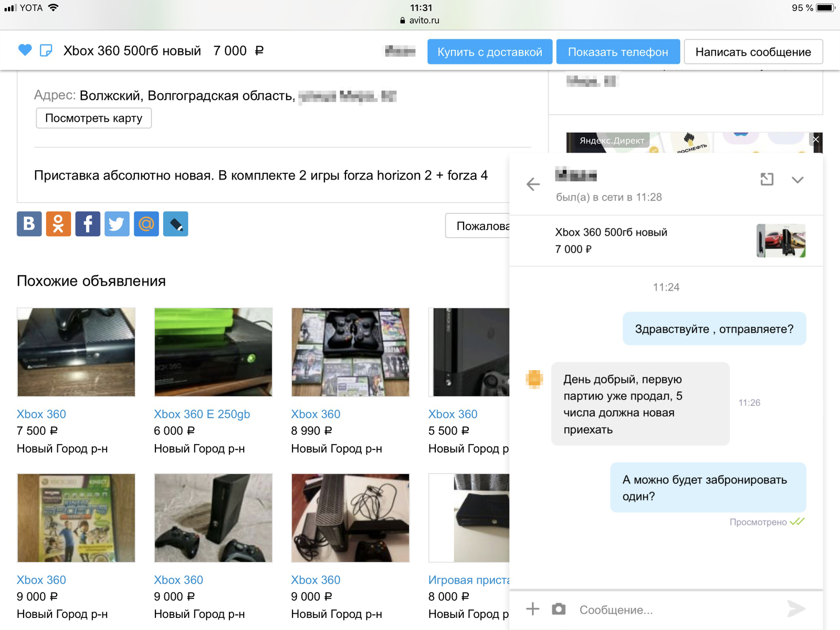View photo of Xbox 360 for 7 500 ₽
This screenshot has width=840, height=630.
coord(76,352)
